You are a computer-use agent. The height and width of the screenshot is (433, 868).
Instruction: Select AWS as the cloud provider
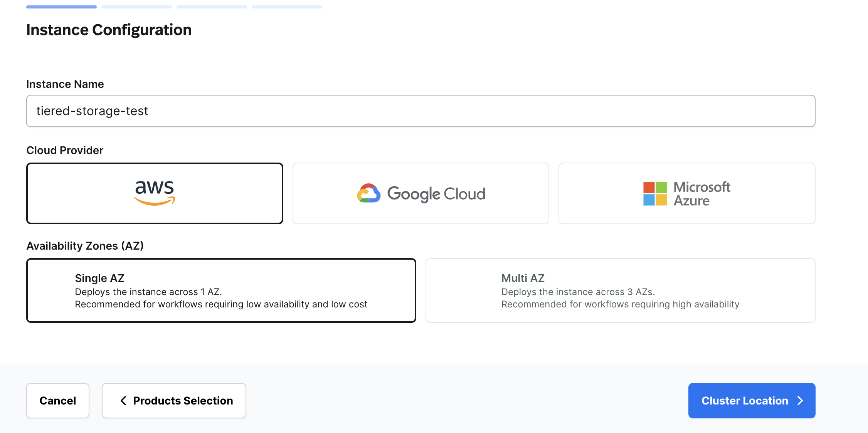point(154,193)
